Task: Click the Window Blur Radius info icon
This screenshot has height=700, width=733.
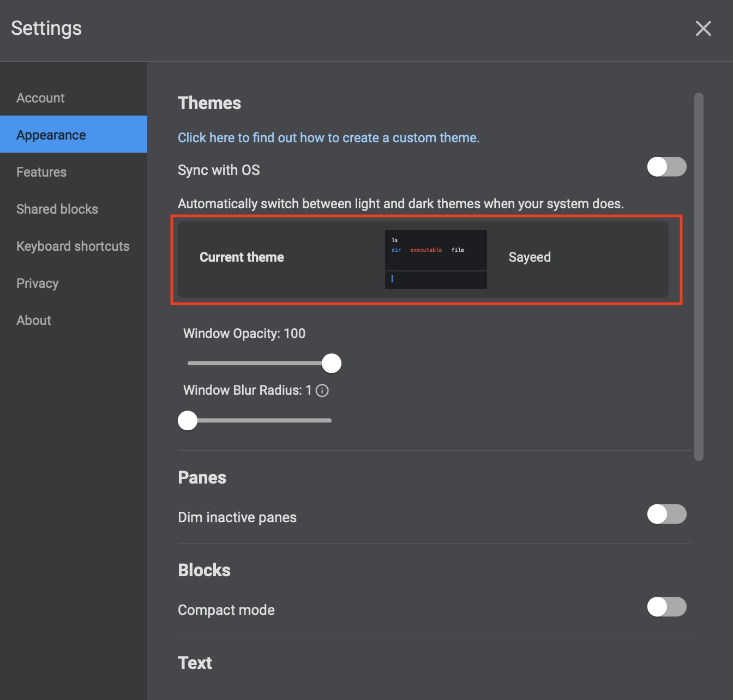Action: click(322, 390)
